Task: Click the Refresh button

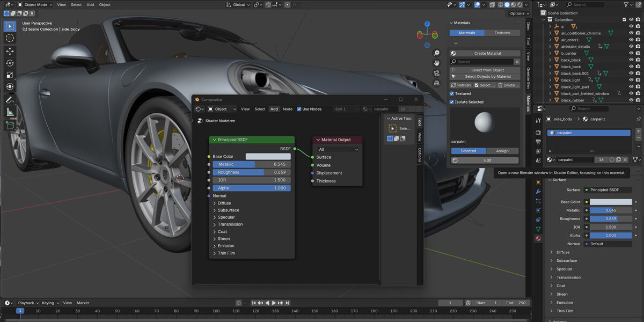Action: [x=461, y=85]
